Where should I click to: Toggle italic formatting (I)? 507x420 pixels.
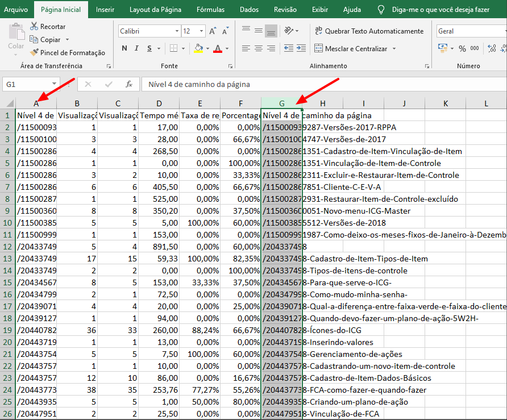(x=137, y=48)
